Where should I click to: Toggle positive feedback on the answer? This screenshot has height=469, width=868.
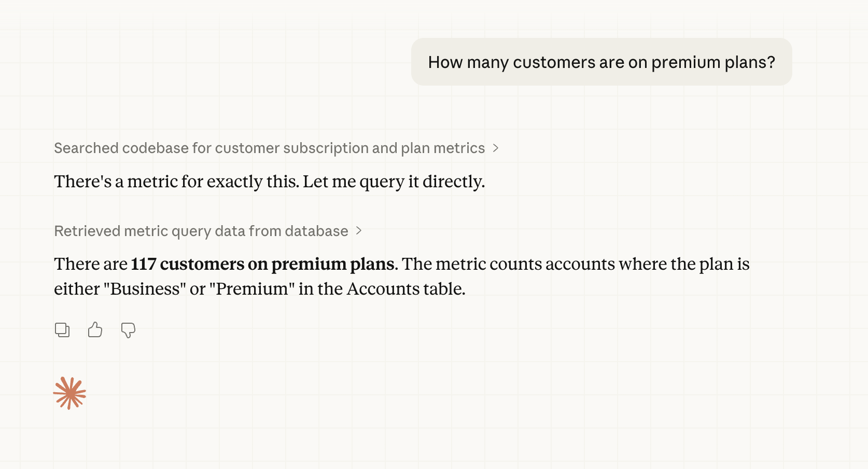(x=95, y=329)
